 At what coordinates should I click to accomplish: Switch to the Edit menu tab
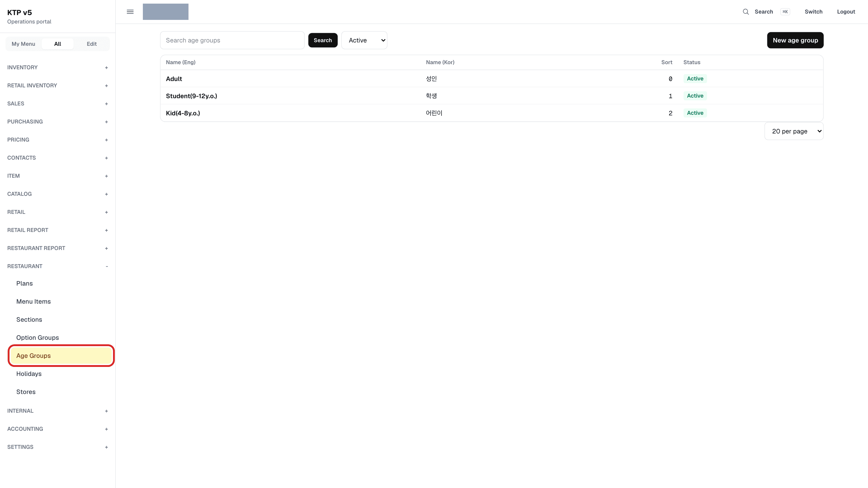click(92, 44)
